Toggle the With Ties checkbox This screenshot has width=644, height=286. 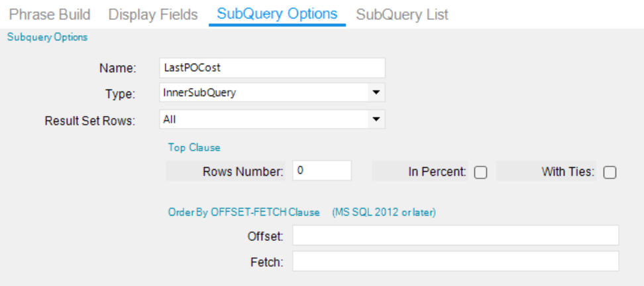pos(610,172)
